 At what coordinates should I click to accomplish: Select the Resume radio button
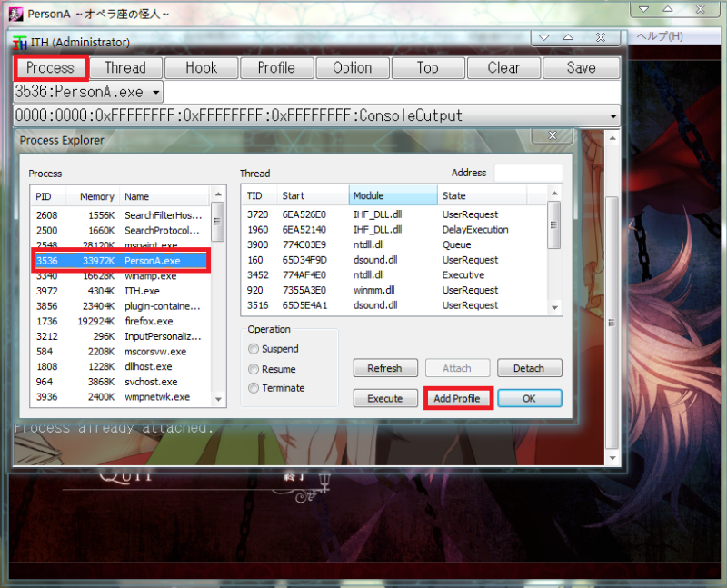coord(254,369)
